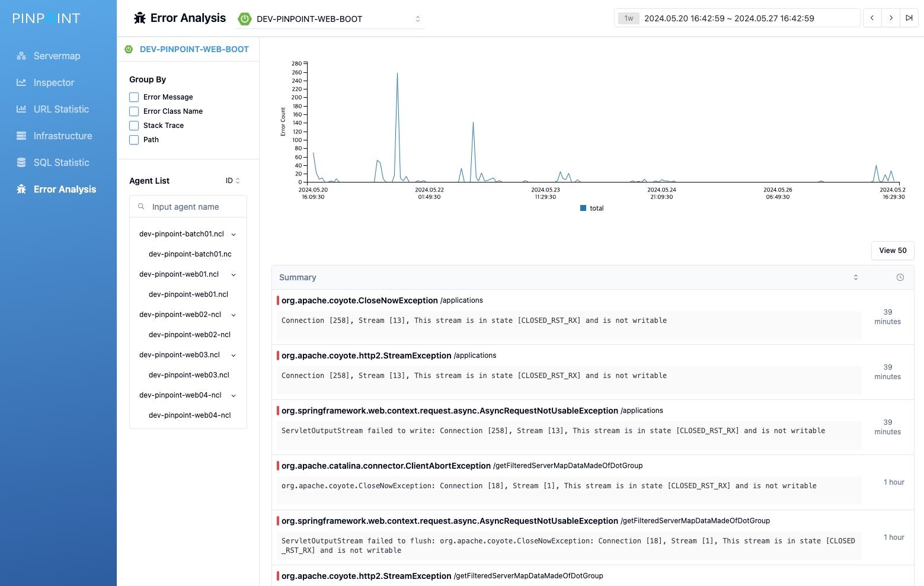
Task: Open the Agent List ID sort dropdown
Action: click(232, 181)
